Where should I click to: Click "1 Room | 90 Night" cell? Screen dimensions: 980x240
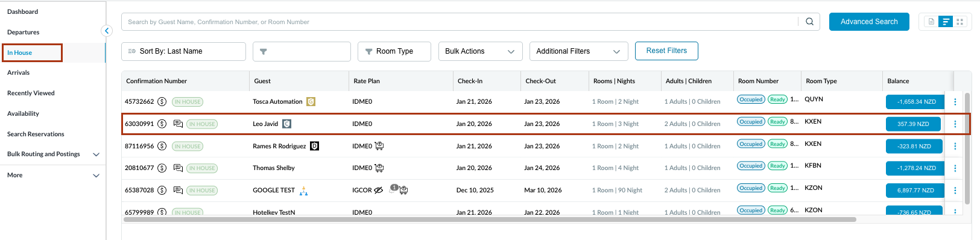pyautogui.click(x=617, y=191)
